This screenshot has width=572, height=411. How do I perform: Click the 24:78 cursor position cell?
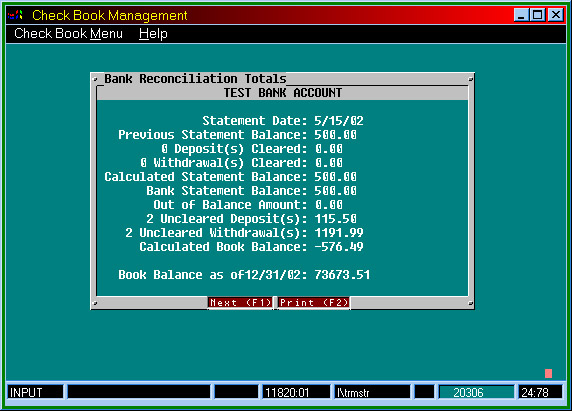pos(540,392)
